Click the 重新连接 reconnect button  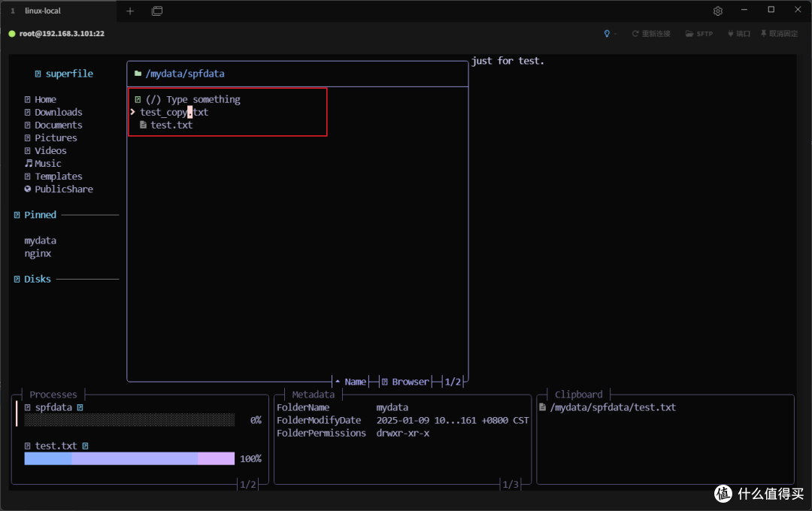(651, 34)
